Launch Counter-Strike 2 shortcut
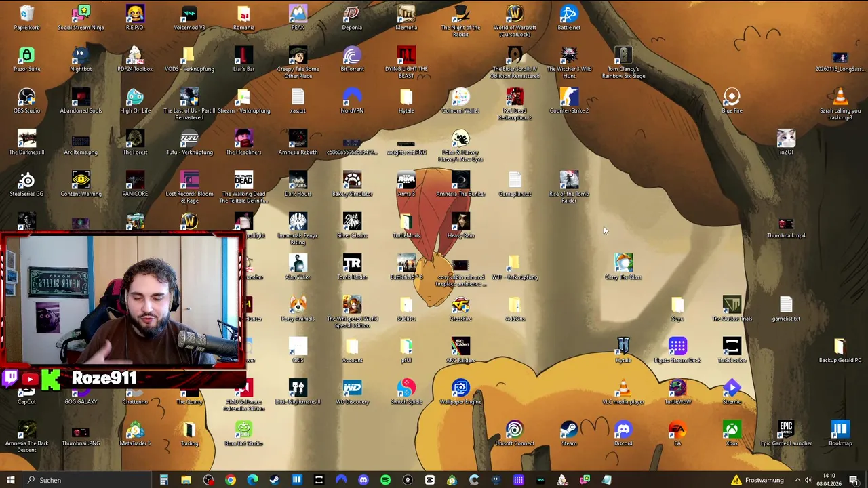Screen dimensions: 868x488 click(569, 100)
